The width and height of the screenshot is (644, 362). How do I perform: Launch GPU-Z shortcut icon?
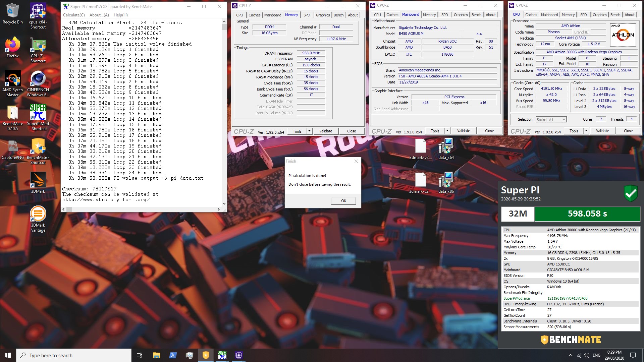point(38,50)
